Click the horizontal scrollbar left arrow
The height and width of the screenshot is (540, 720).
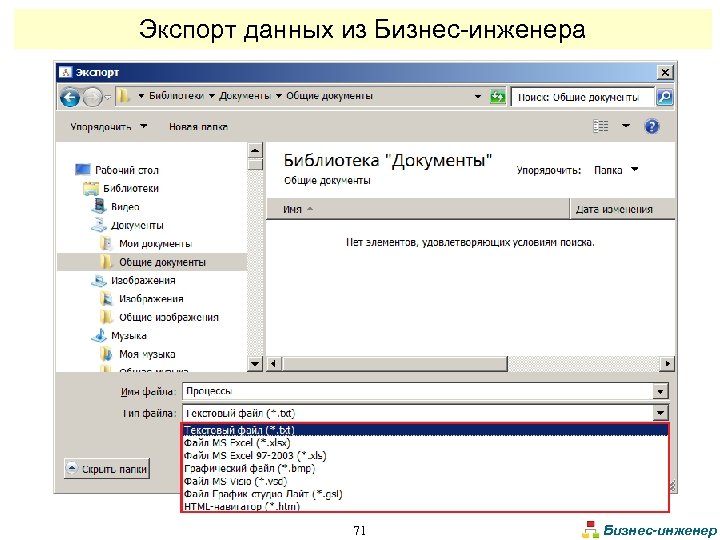tap(274, 364)
